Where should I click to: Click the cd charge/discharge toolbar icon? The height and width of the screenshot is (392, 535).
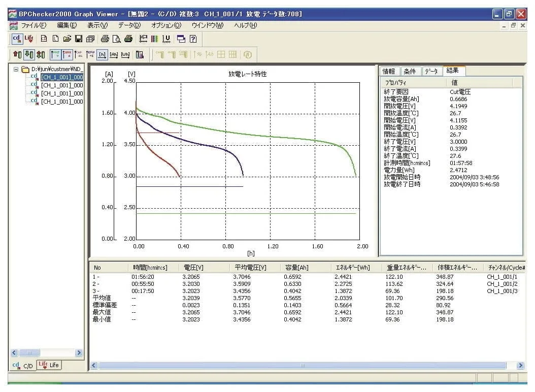coord(17,39)
